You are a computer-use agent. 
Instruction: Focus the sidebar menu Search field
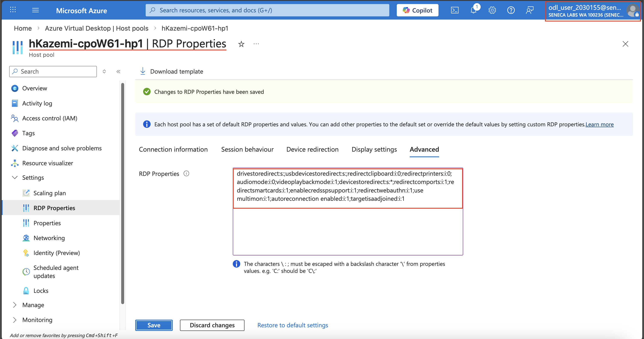coord(53,71)
